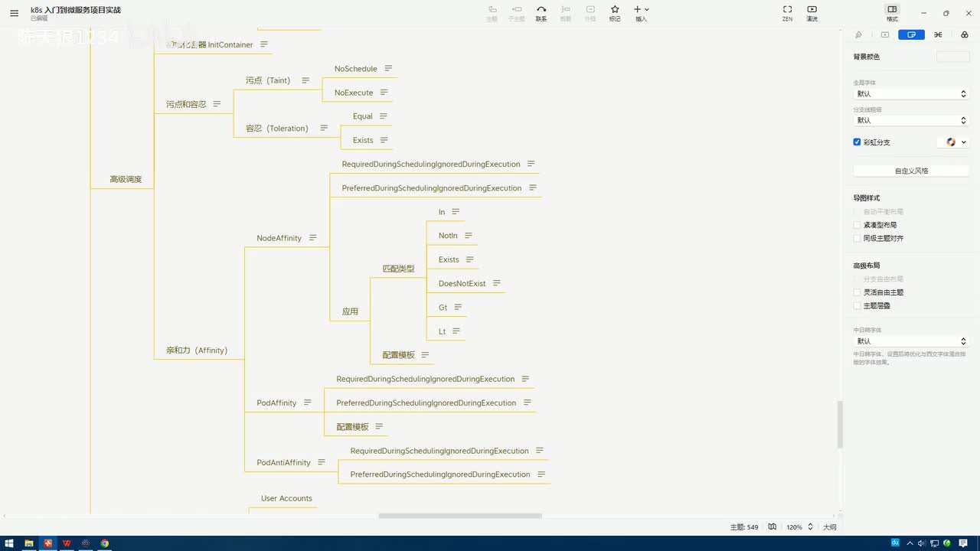Viewport: 980px width, 551px height.
Task: Open WPS from the taskbar
Action: [x=67, y=543]
